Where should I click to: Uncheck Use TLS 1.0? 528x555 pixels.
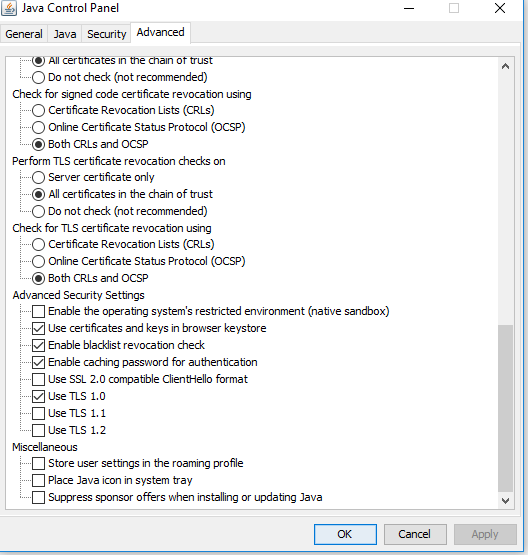coord(38,396)
